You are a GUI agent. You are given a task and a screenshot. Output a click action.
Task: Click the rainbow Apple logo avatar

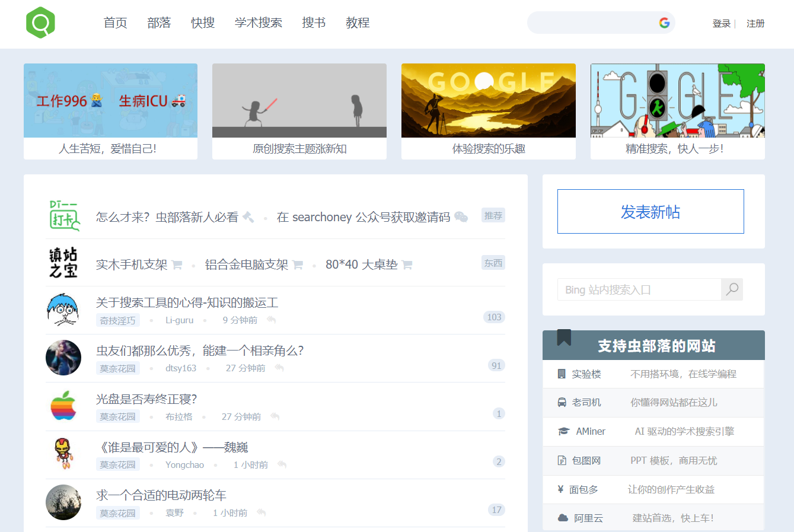pyautogui.click(x=63, y=406)
